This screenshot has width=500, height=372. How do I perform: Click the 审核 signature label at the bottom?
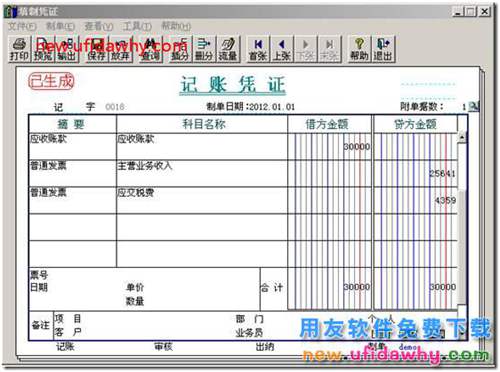tap(163, 347)
